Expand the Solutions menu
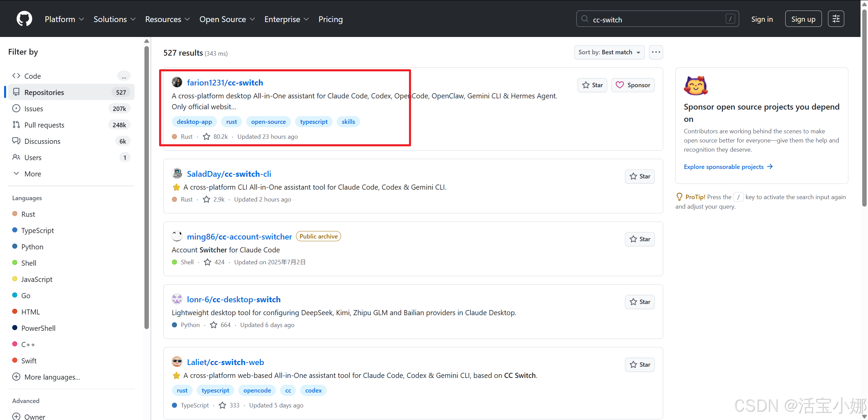The image size is (868, 420). (x=115, y=19)
